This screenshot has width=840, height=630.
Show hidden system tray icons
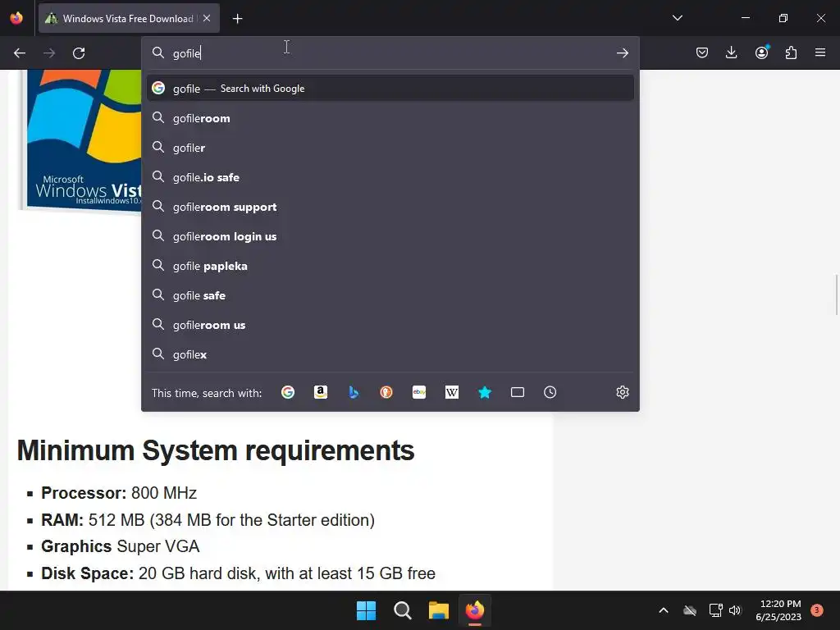663,610
